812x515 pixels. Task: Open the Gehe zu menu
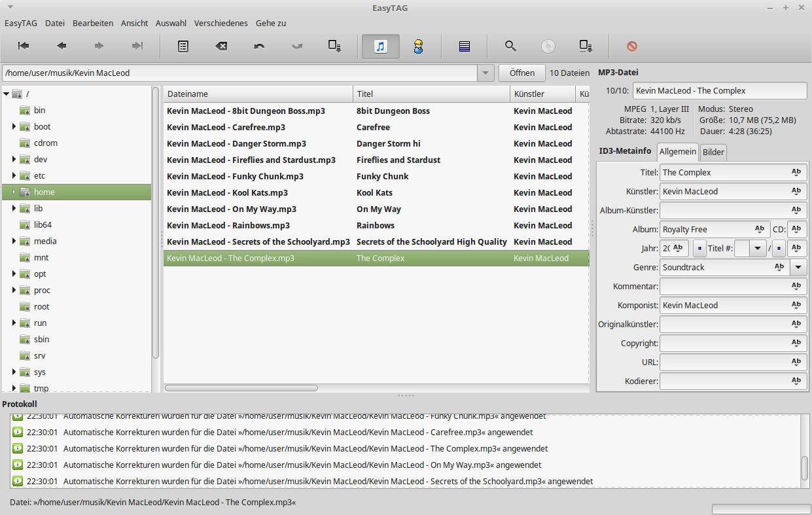(x=271, y=23)
